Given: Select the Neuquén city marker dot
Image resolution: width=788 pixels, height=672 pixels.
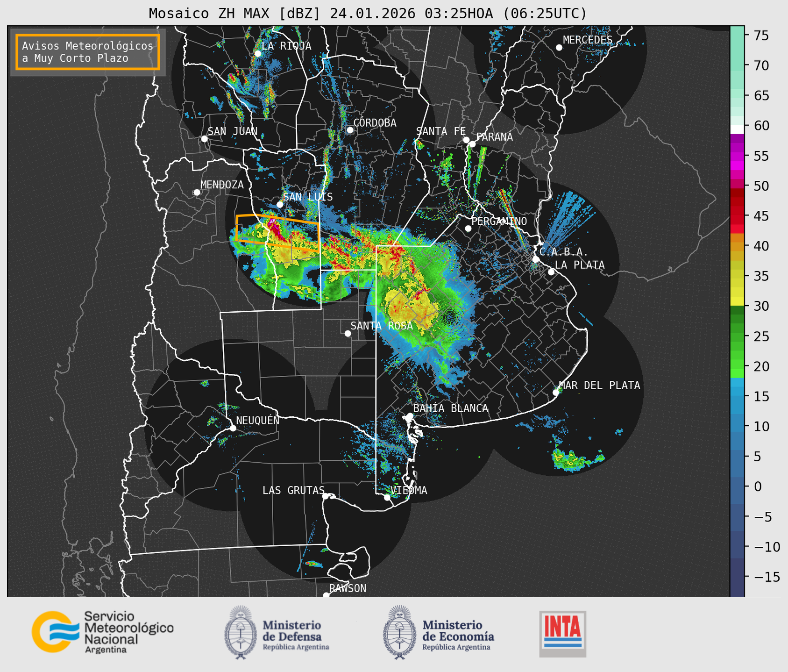Looking at the screenshot, I should click(233, 428).
